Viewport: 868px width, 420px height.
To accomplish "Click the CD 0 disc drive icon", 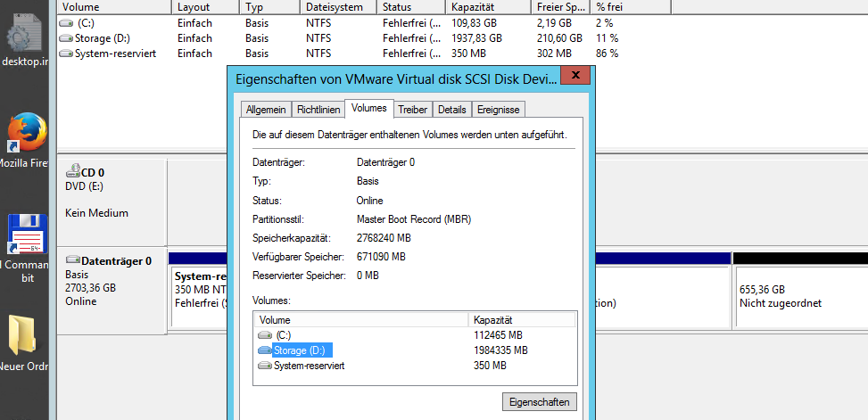I will [x=72, y=173].
